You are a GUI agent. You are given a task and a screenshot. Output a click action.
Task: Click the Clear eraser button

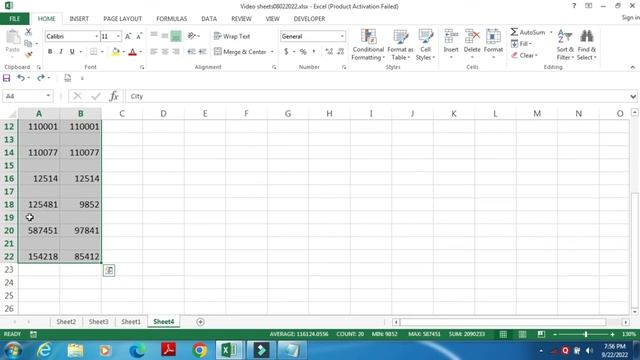[524, 55]
